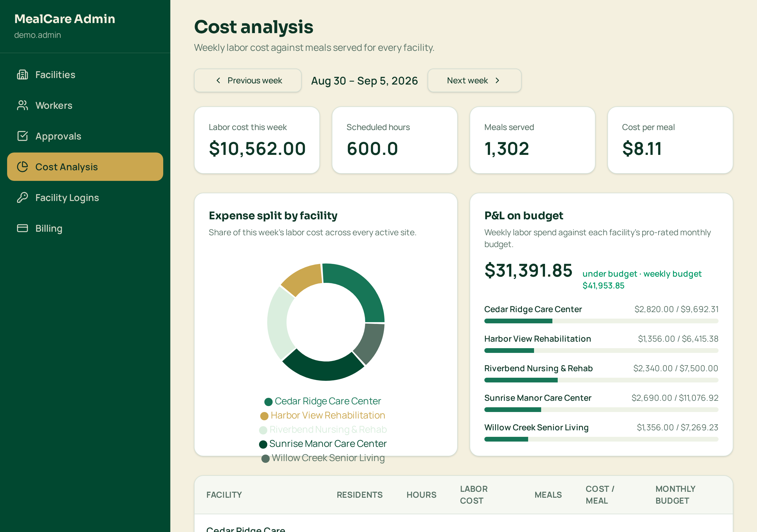
Task: Click the MONTHLY BUDGET column header
Action: click(x=675, y=495)
